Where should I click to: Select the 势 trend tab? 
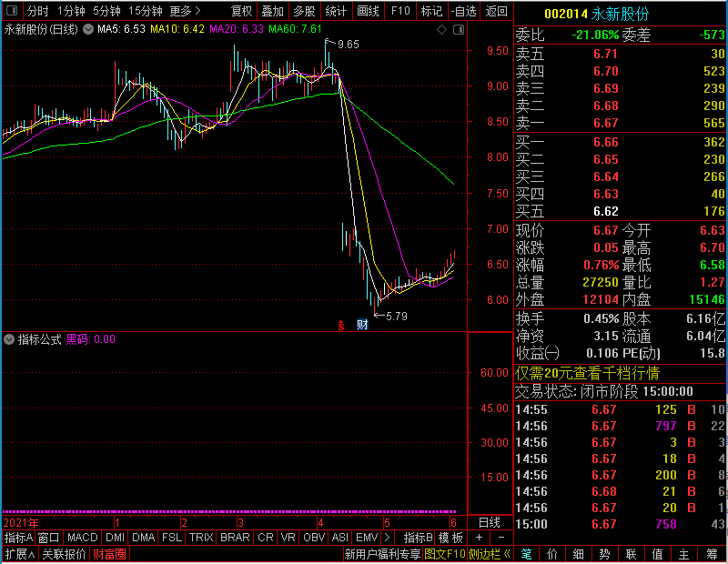coord(604,554)
